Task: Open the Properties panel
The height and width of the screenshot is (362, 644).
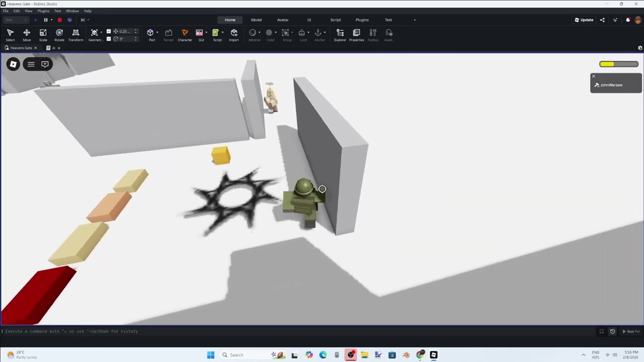Action: [x=356, y=35]
